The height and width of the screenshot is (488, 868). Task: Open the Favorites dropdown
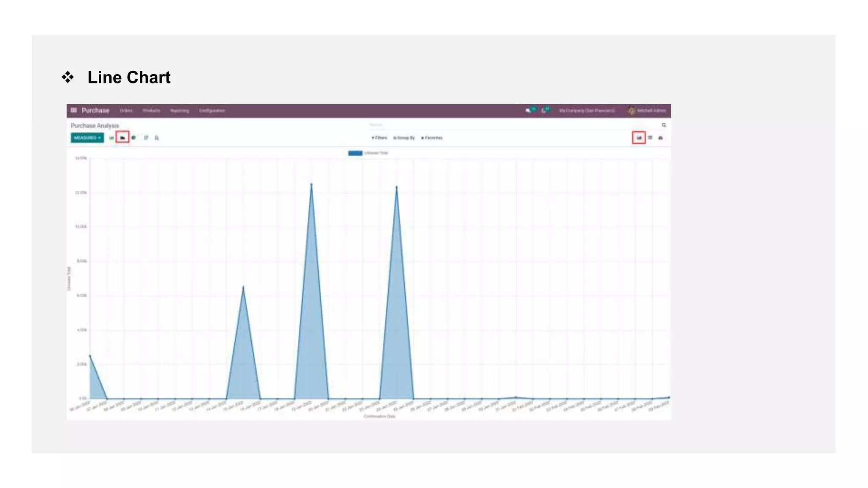click(431, 138)
